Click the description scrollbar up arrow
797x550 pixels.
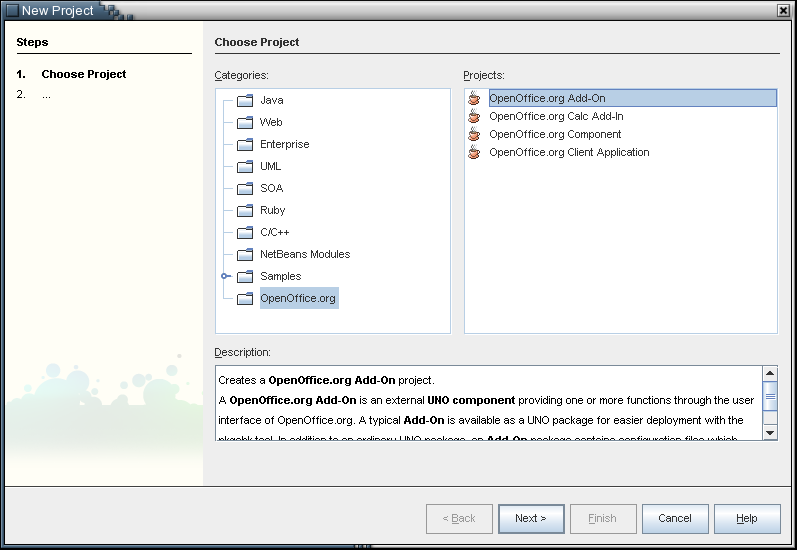click(x=770, y=374)
